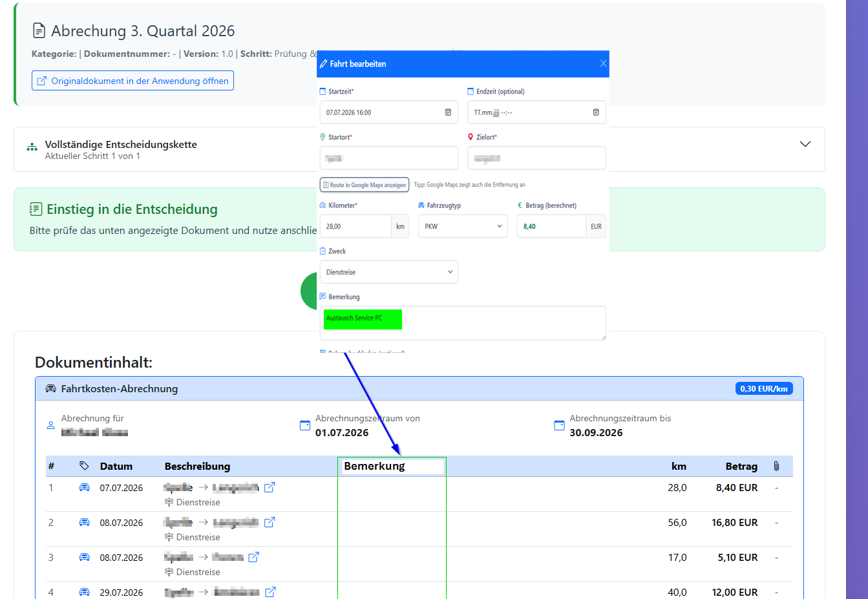Click the hierarchy icon beside Vollständige Entscheidungskette
Viewport: 868px width, 599px height.
pos(32,147)
